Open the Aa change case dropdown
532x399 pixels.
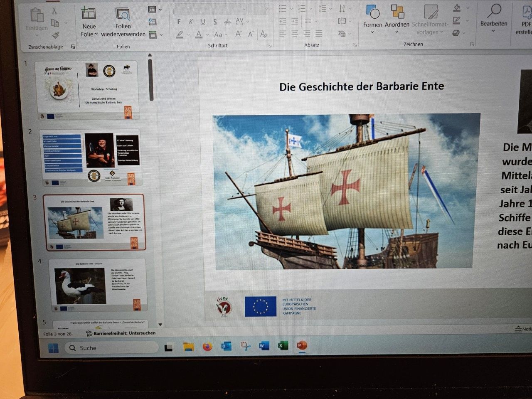(x=226, y=35)
